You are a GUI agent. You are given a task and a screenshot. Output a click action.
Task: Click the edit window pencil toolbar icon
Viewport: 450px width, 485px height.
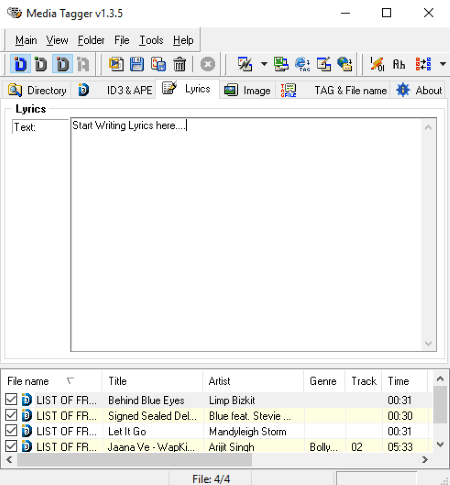click(x=324, y=64)
